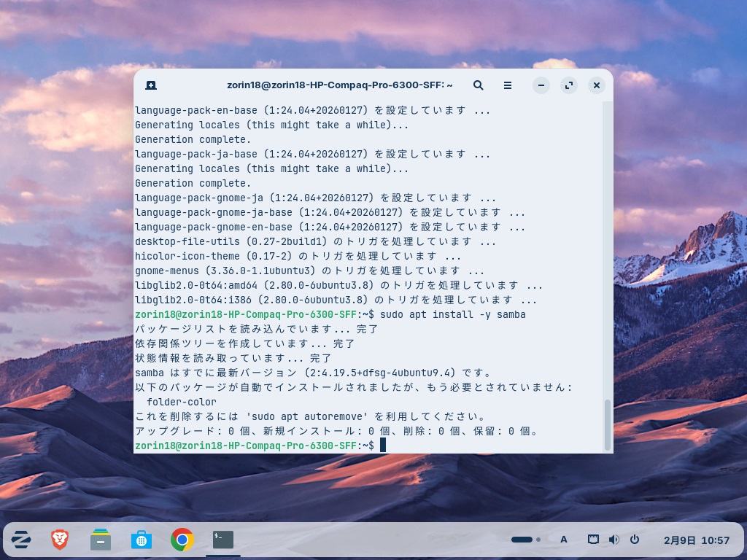Open a new terminal tab

coord(150,85)
